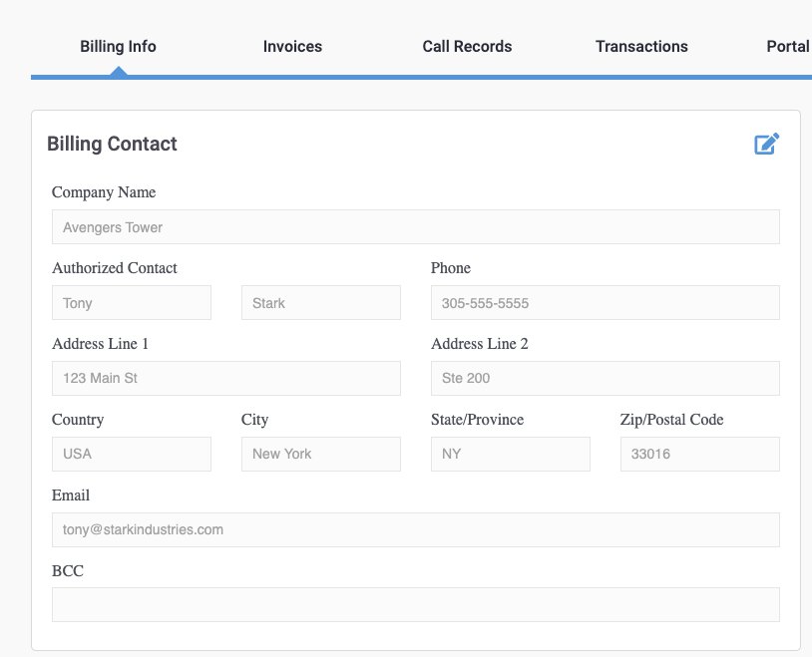The width and height of the screenshot is (812, 657).
Task: Focus the Zip/Postal Code field showing 33016
Action: click(x=700, y=454)
